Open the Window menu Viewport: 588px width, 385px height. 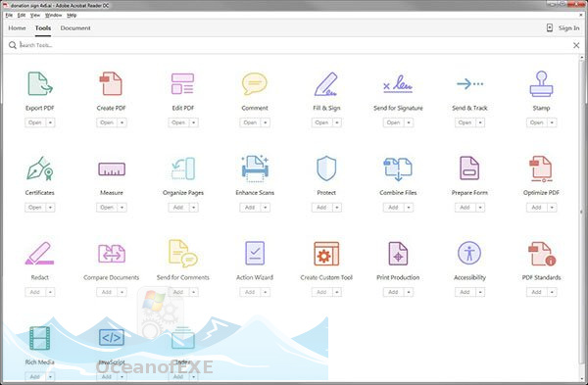[53, 15]
